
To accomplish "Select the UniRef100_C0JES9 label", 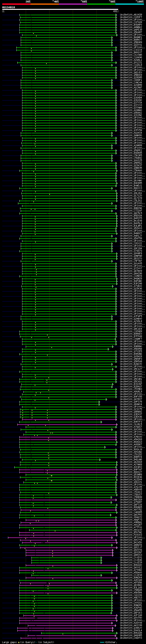I will tap(131, 562).
